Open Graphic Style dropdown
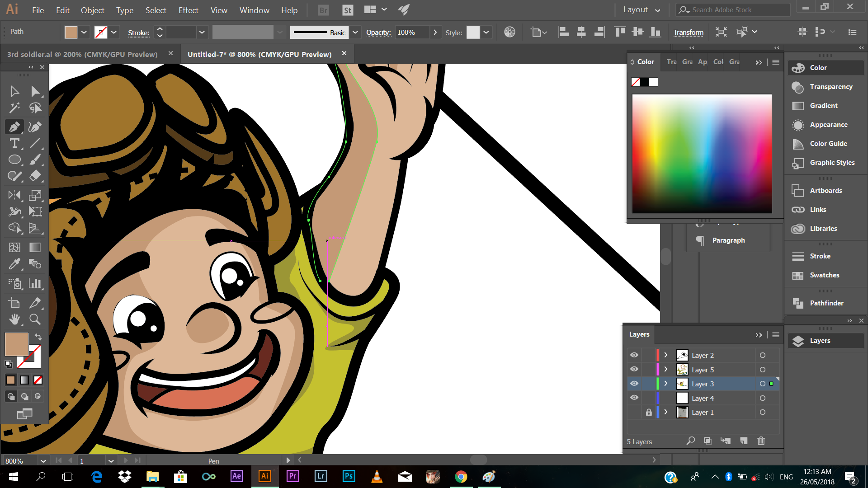The height and width of the screenshot is (488, 868). 486,32
